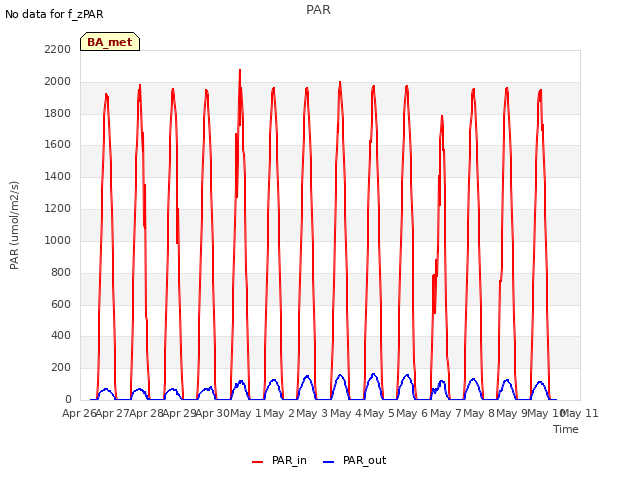Screen dimensions: 640x480
Task: Click the 0 y-axis tick label
Action: [x=68, y=400]
